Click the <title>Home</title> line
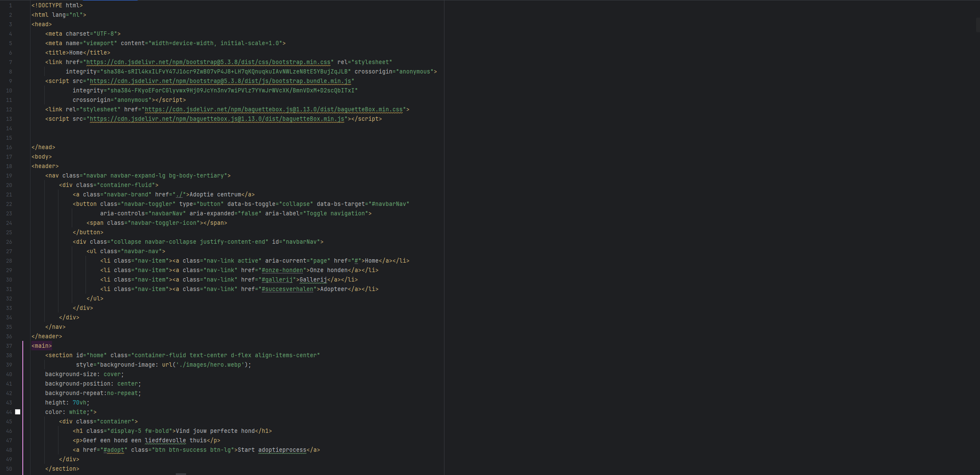The width and height of the screenshot is (980, 475). [x=78, y=53]
